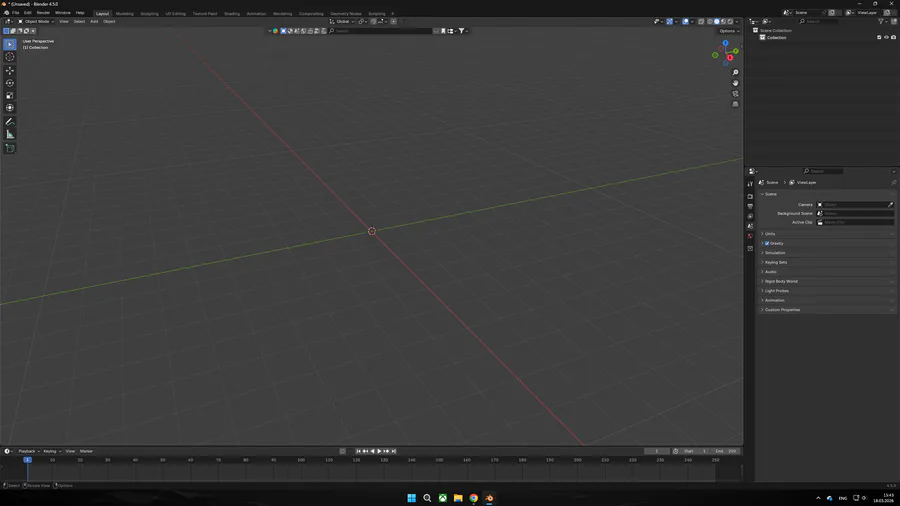This screenshot has height=506, width=900.
Task: Disable Collection in renders camera icon
Action: point(893,37)
